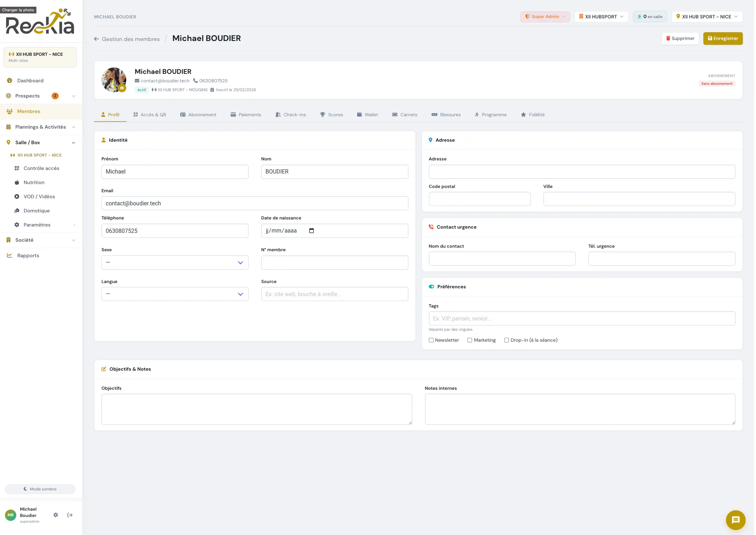
Task: Open the Super Admin role dropdown
Action: [x=545, y=17]
